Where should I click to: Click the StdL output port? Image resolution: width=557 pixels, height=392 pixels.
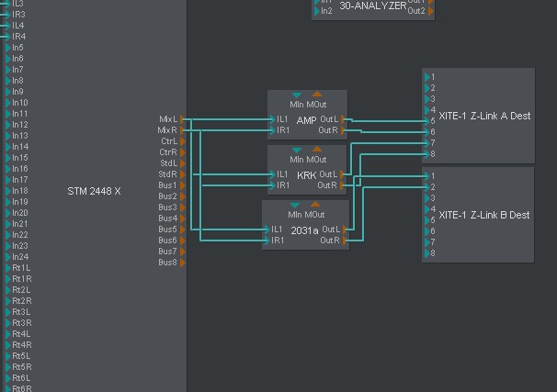tap(183, 163)
